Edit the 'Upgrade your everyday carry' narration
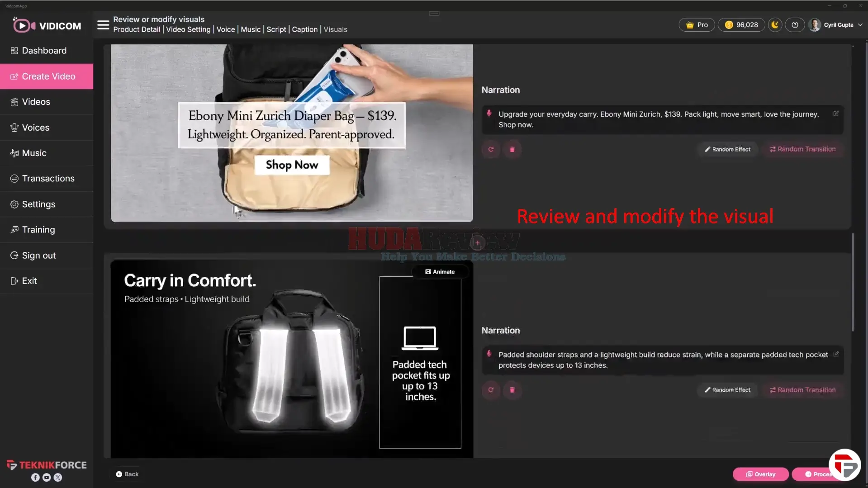The width and height of the screenshot is (868, 488). (836, 114)
